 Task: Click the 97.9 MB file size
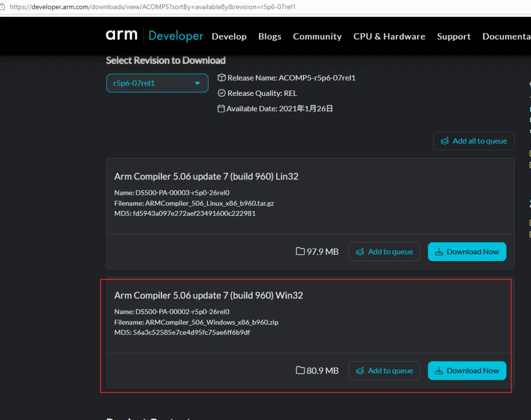pos(323,252)
